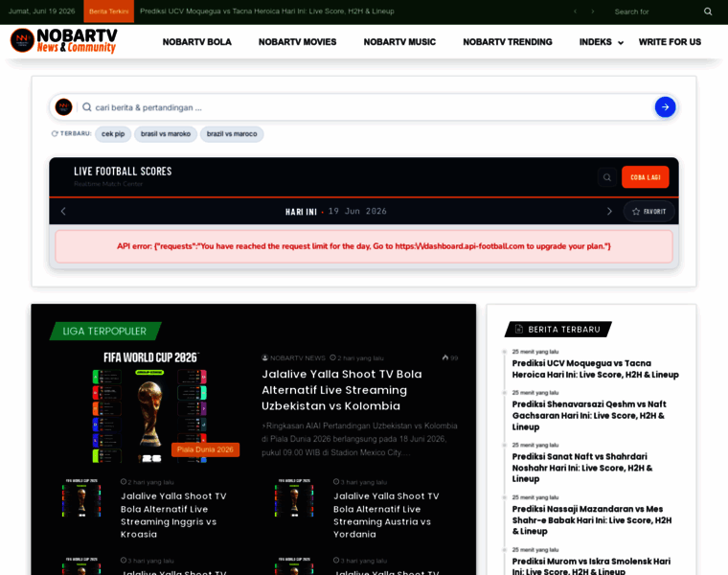Click the Piala Dunia 2026 category tag
Screen dimensions: 728x575
pyautogui.click(x=205, y=449)
